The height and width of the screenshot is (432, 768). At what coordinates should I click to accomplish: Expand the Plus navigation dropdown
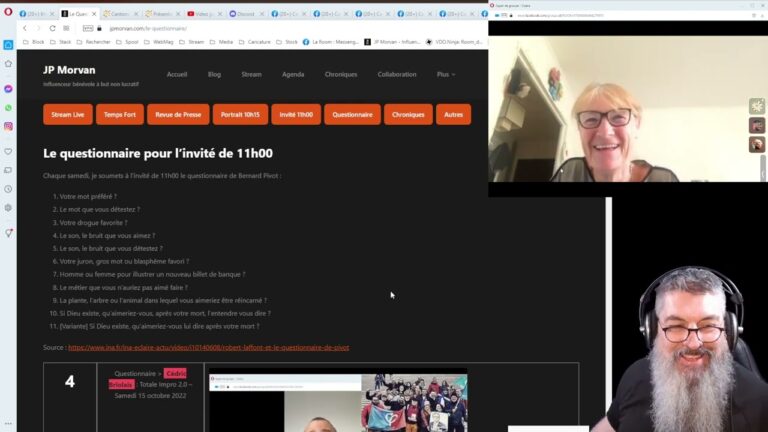(x=446, y=74)
